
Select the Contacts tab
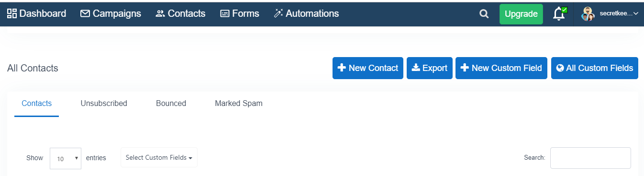pos(37,103)
